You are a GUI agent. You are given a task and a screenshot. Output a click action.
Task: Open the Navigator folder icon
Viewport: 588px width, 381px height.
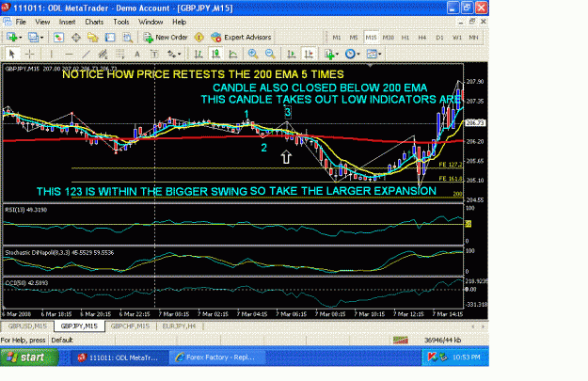(x=92, y=37)
